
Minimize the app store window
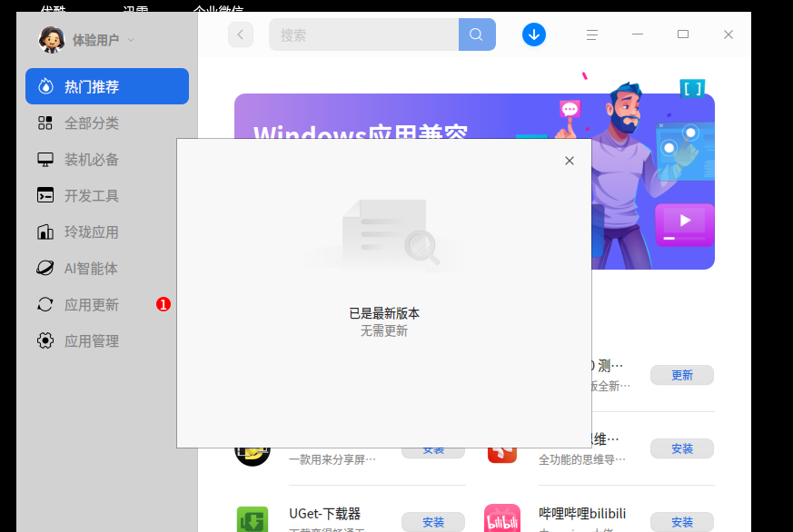638,34
